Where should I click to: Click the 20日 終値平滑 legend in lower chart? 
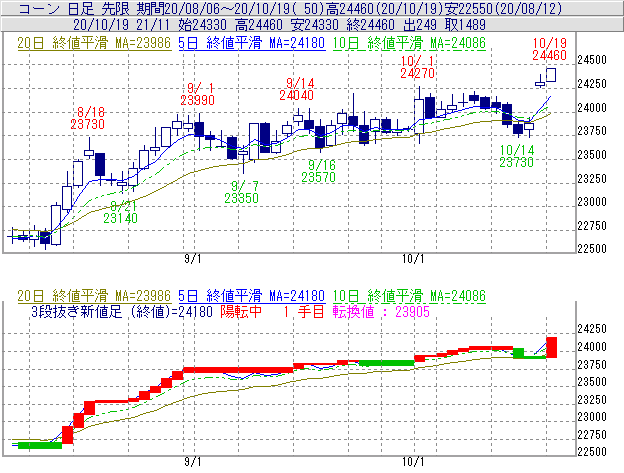[94, 296]
